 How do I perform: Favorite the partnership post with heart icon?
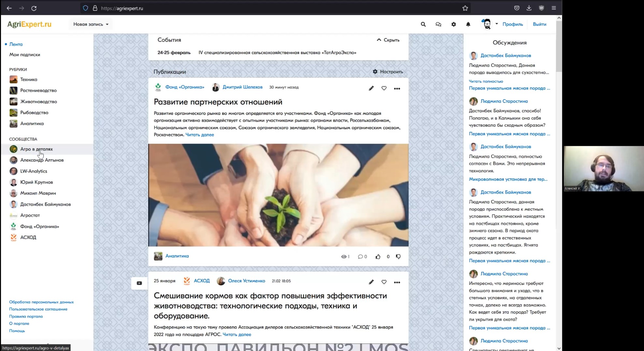click(384, 88)
